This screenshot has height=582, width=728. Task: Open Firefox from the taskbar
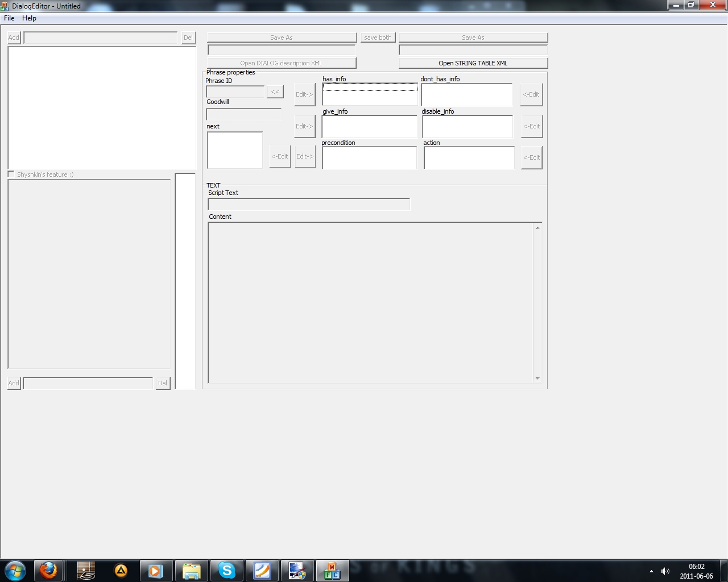click(48, 570)
